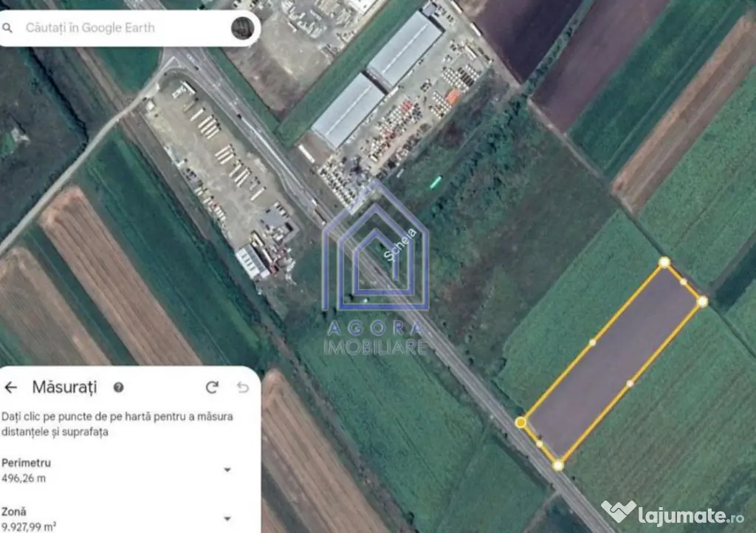Click the yellow-filled starting vertex by the road
The height and width of the screenshot is (533, 756).
pos(521,422)
